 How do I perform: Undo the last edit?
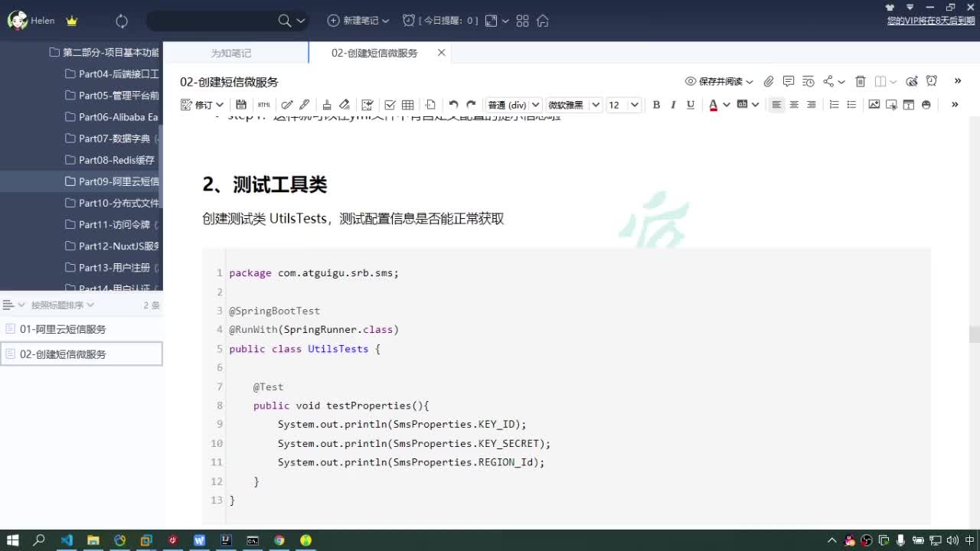point(453,105)
